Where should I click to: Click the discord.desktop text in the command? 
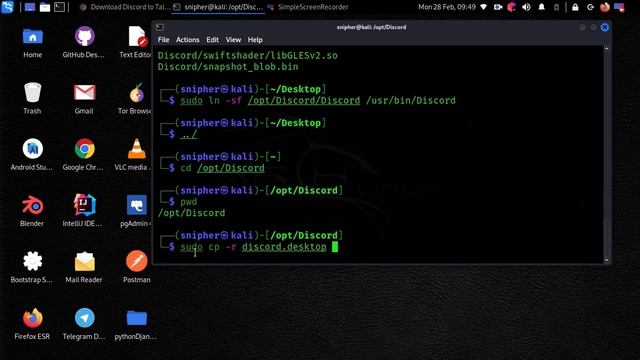[284, 247]
